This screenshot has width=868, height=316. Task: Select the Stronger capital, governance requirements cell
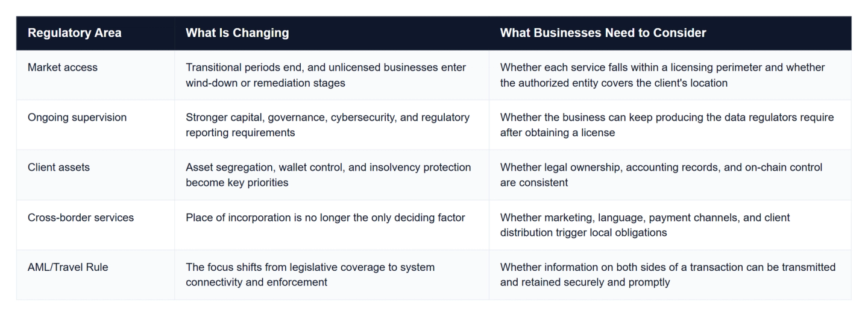[332, 125]
